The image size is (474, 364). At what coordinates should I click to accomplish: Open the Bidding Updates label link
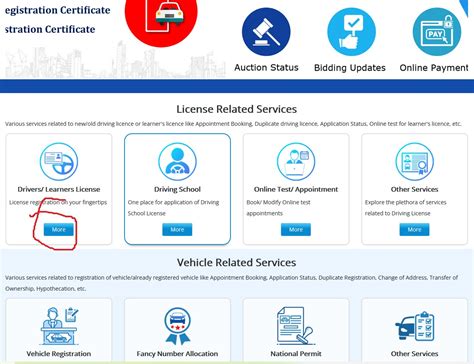point(350,68)
